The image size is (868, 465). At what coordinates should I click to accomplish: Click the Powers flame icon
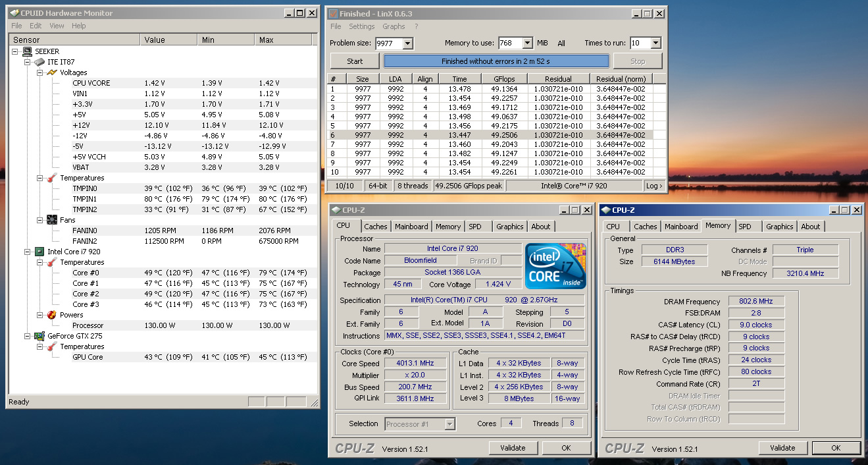[51, 315]
